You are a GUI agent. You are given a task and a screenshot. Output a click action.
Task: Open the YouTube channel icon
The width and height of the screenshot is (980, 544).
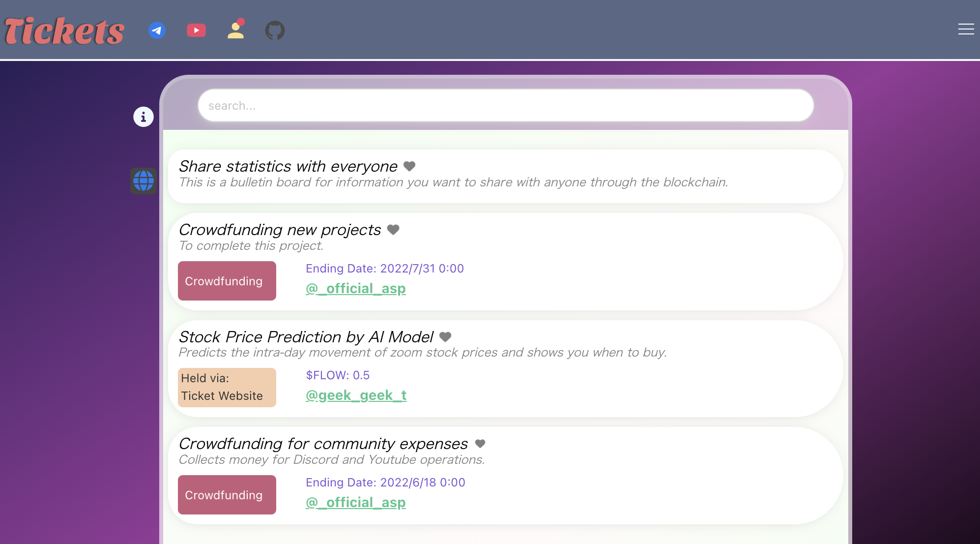click(x=196, y=30)
